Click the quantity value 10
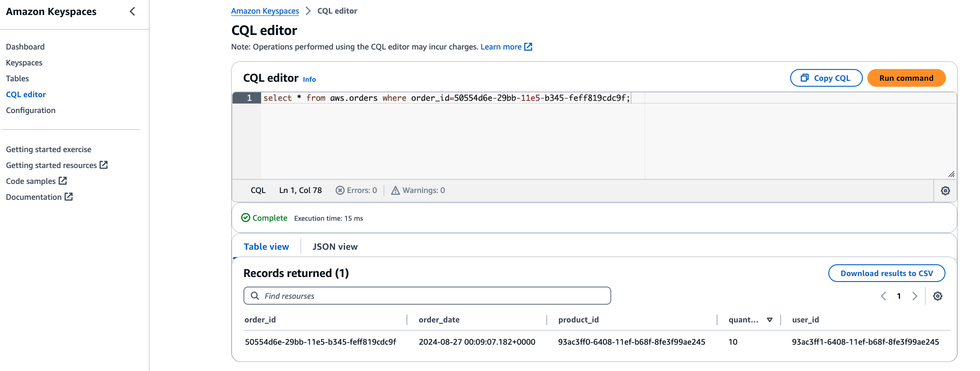980x371 pixels. click(733, 342)
